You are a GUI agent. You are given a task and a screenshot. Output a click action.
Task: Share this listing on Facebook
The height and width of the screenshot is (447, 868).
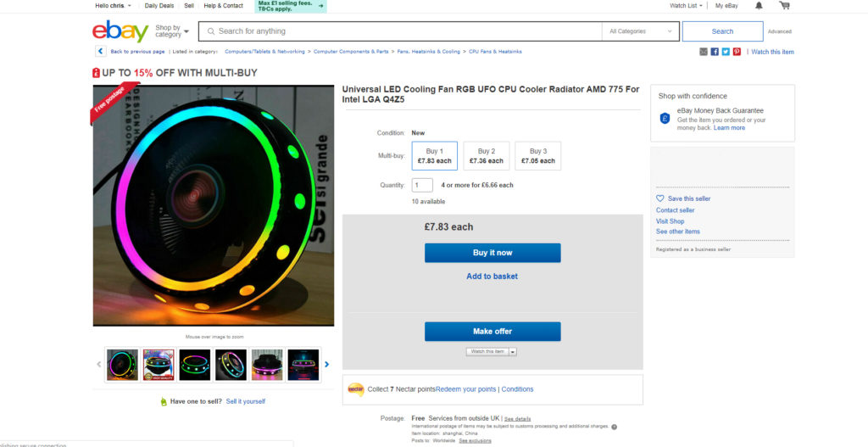[715, 52]
